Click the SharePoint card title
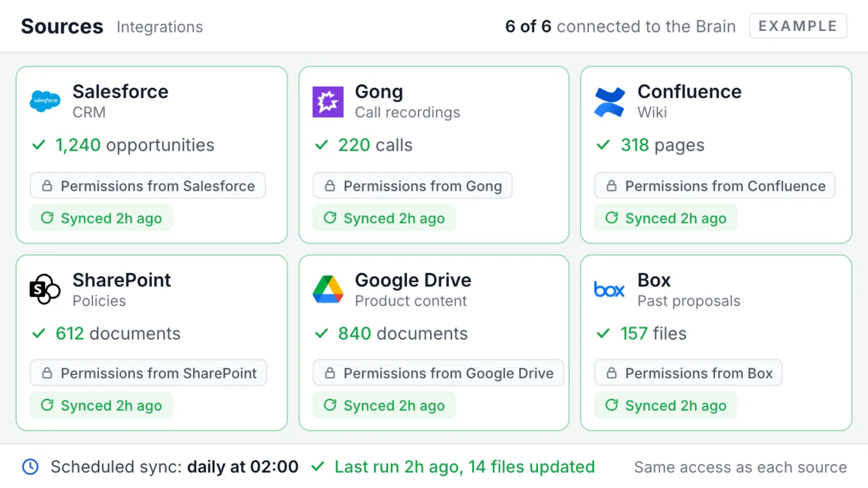Viewport: 868px width, 488px height. tap(122, 280)
